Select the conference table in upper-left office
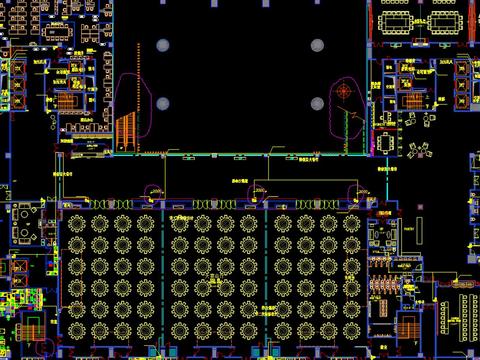The image size is (480, 360). point(57,32)
